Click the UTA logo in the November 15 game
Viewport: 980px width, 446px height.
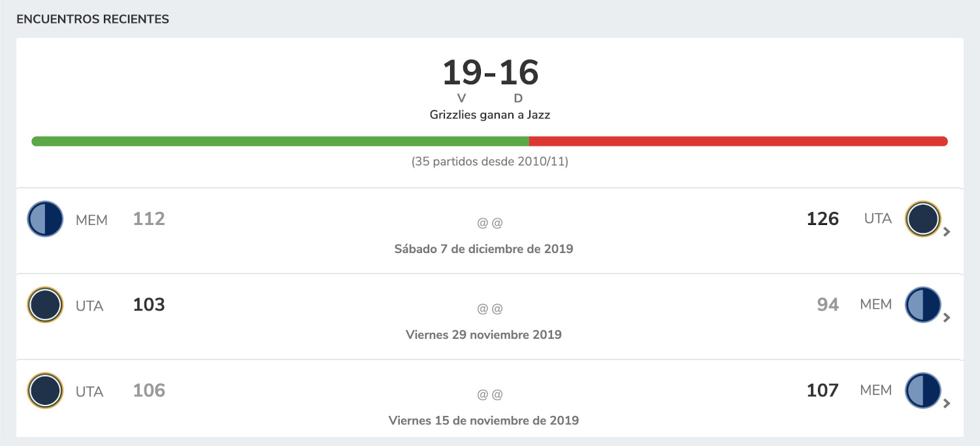[45, 390]
